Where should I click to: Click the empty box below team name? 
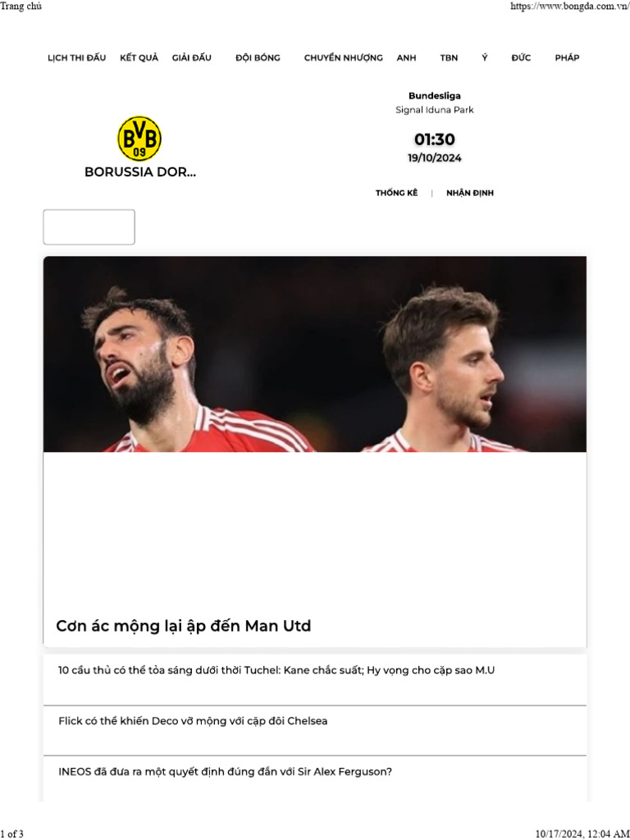coord(89,227)
